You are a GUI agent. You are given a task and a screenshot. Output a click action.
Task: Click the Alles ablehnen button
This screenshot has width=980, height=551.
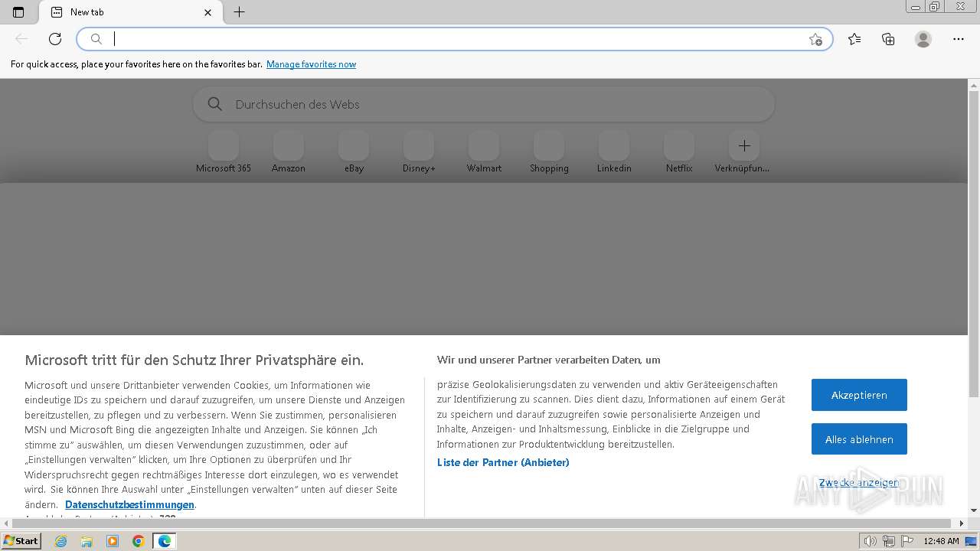point(859,439)
